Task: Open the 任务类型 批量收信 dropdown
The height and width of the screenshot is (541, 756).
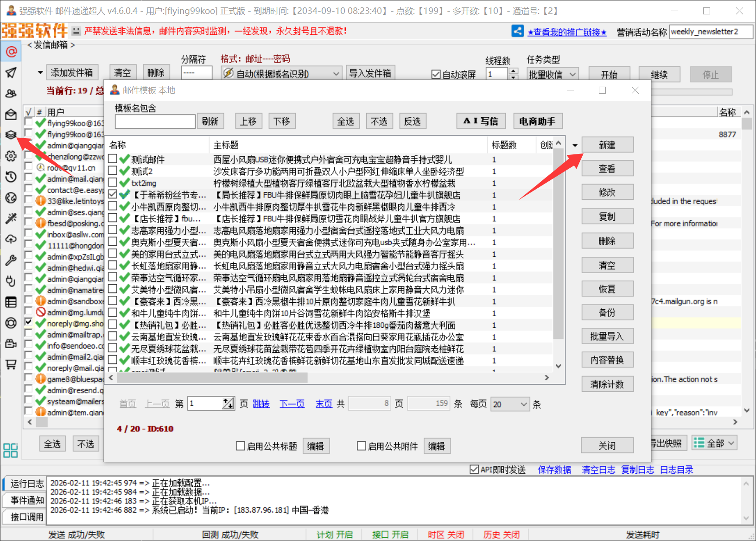Action: (553, 74)
